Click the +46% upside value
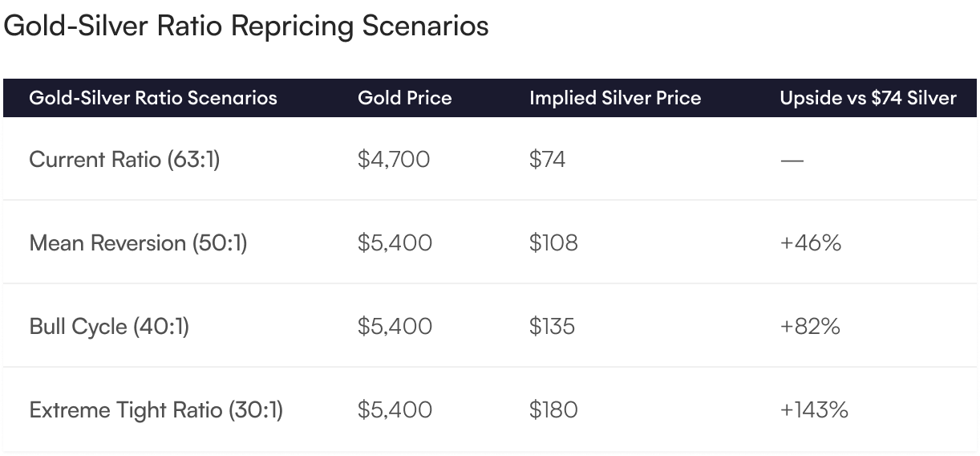980x456 pixels. [811, 242]
